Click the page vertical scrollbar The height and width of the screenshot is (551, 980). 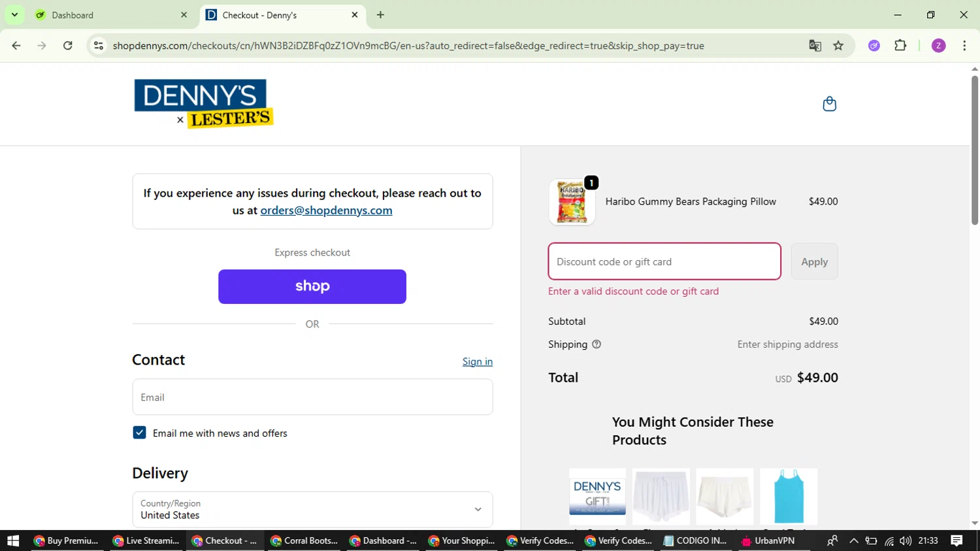[974, 150]
